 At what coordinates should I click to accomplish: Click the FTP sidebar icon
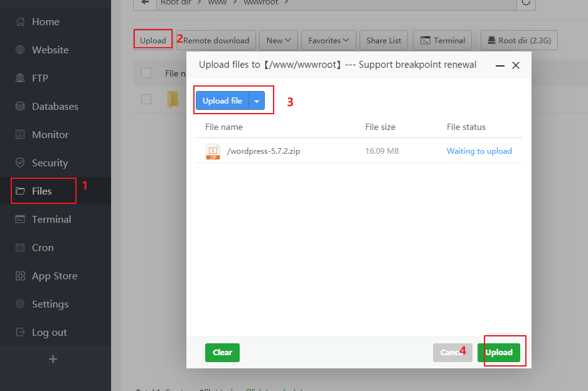coord(20,78)
